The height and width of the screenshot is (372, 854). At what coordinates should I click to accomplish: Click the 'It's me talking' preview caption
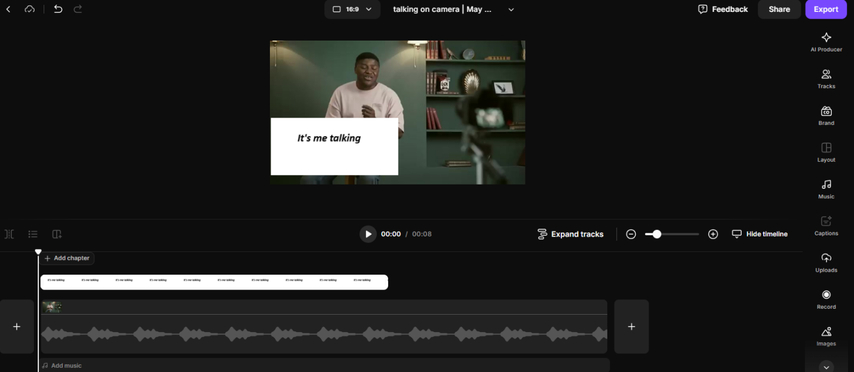pos(329,138)
